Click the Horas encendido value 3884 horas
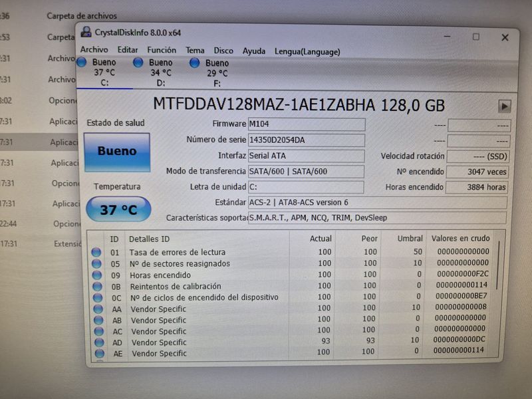The height and width of the screenshot is (399, 532). point(477,188)
